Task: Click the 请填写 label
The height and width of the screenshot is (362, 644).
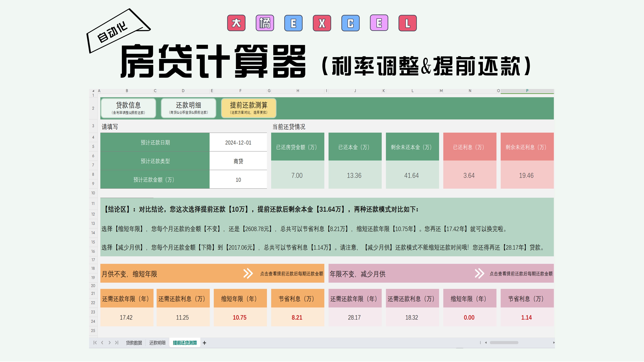Action: [x=110, y=127]
